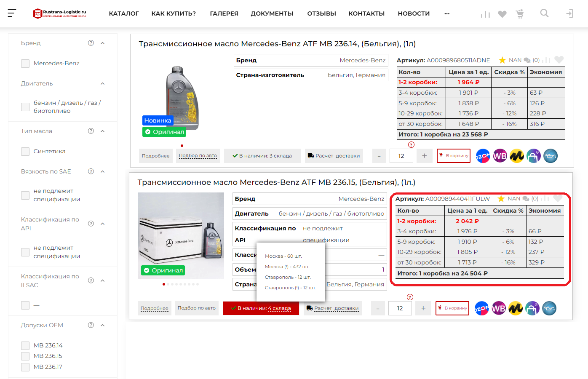Check не подлежит under Вязкость по SAE
The height and width of the screenshot is (379, 588).
point(25,195)
